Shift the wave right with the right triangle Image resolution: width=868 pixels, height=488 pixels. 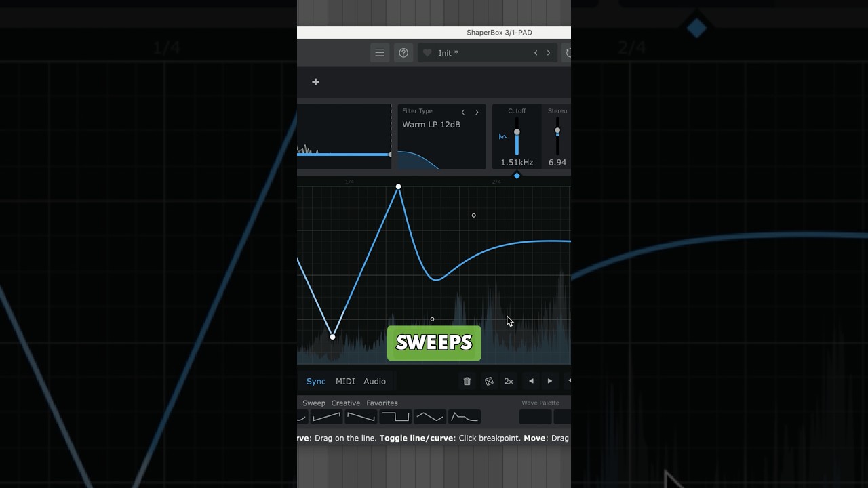pos(550,382)
